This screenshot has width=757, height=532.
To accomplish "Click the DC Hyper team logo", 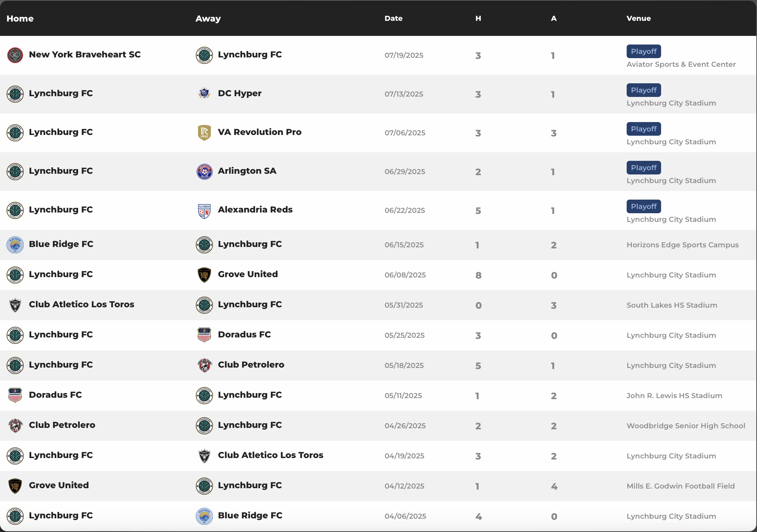I will pos(204,94).
